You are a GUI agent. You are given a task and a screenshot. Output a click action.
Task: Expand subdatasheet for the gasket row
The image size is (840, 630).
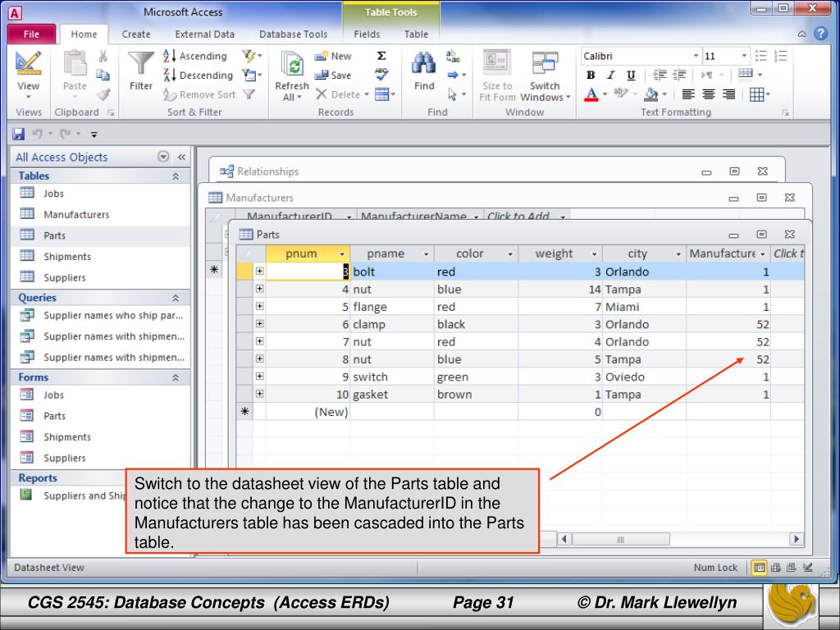(259, 394)
